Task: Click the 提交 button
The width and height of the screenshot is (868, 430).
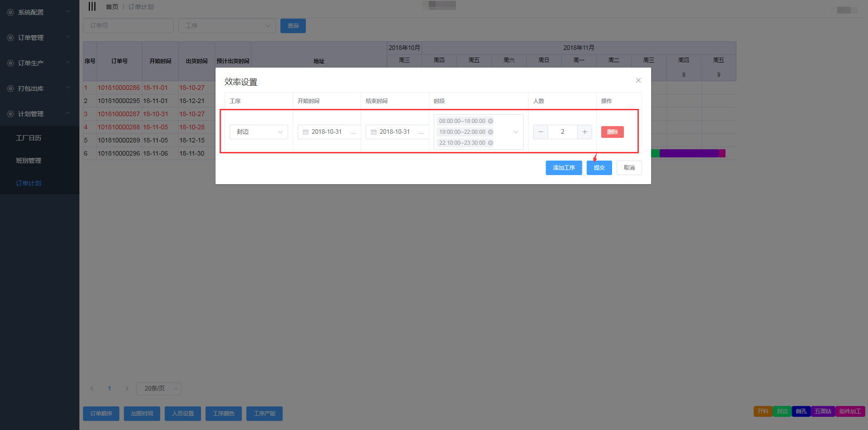Action: coord(599,168)
